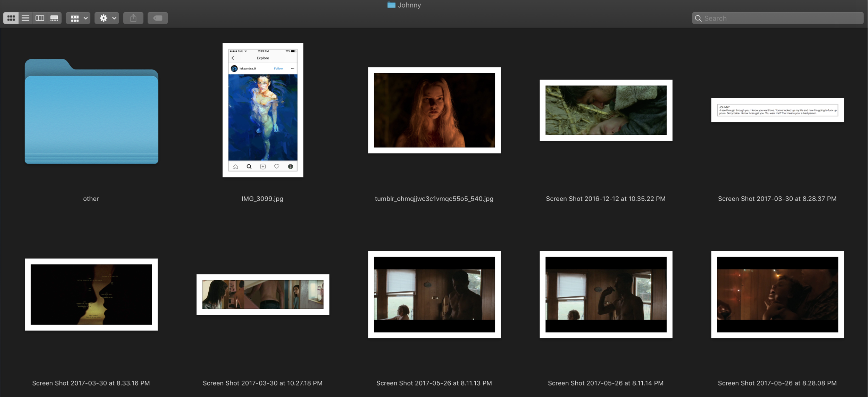Select thumbnail of Screen Shot 2017-03-30 8.33.16 PM
This screenshot has height=397, width=868.
pos(91,295)
